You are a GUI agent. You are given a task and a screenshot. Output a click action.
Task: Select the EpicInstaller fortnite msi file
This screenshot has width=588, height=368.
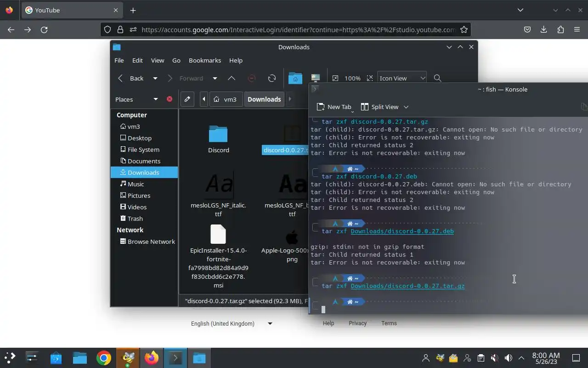point(218,256)
